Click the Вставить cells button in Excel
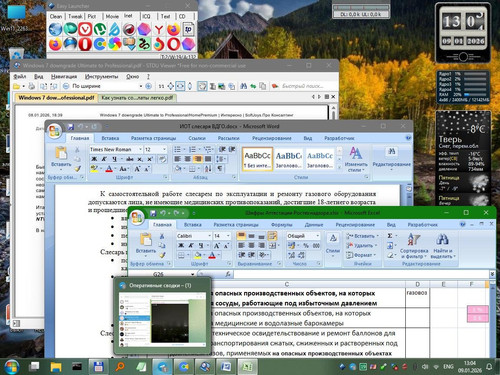500x375 pixels. coord(362,236)
